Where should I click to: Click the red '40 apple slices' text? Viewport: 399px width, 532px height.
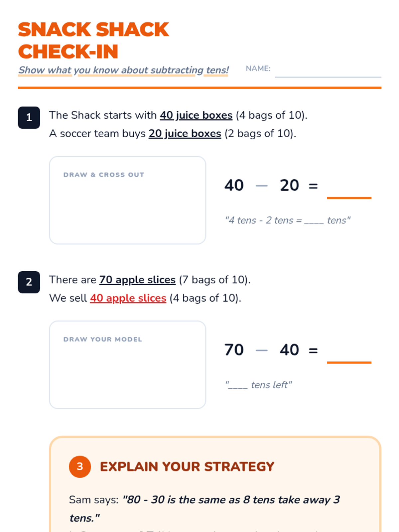pyautogui.click(x=128, y=298)
